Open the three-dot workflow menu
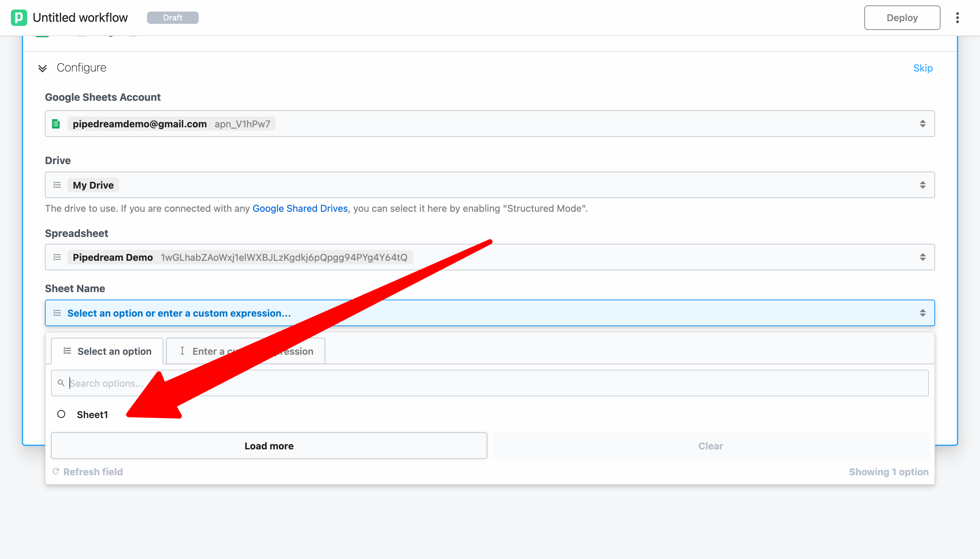Screen dimensions: 980x559 click(957, 18)
